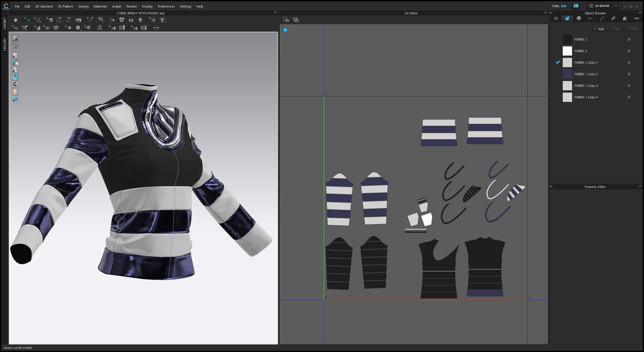Expand the LIBRARY side tab

[5, 23]
